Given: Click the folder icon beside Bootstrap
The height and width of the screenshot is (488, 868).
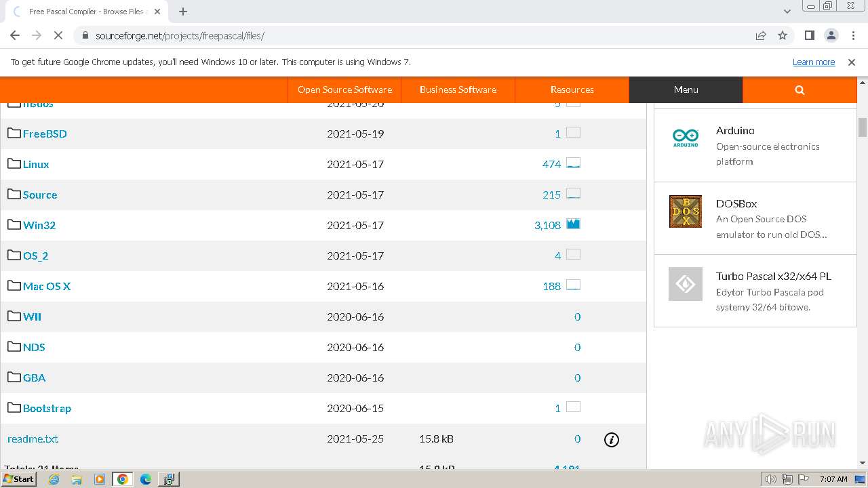Looking at the screenshot, I should click(14, 407).
